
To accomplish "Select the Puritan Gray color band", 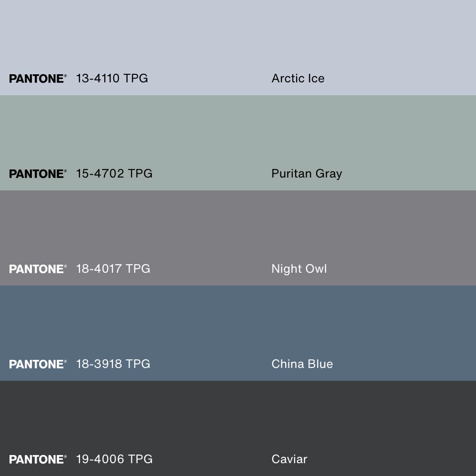I will (238, 133).
